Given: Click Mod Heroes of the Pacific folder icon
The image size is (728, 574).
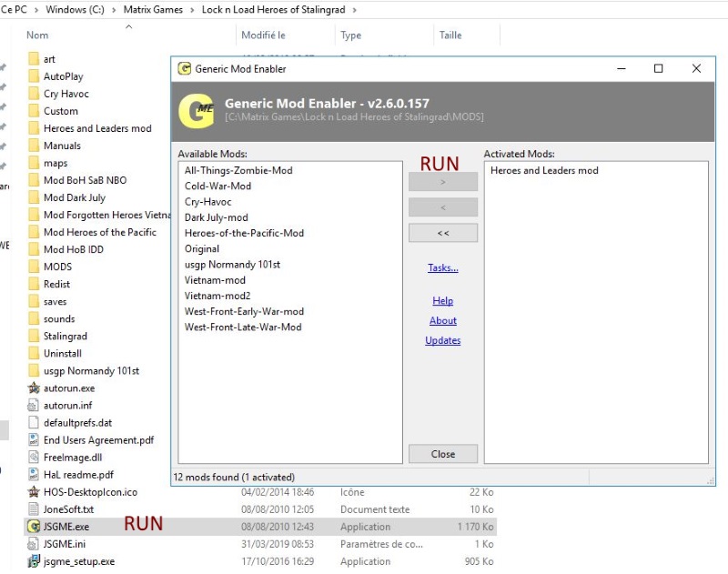Looking at the screenshot, I should pyautogui.click(x=34, y=232).
